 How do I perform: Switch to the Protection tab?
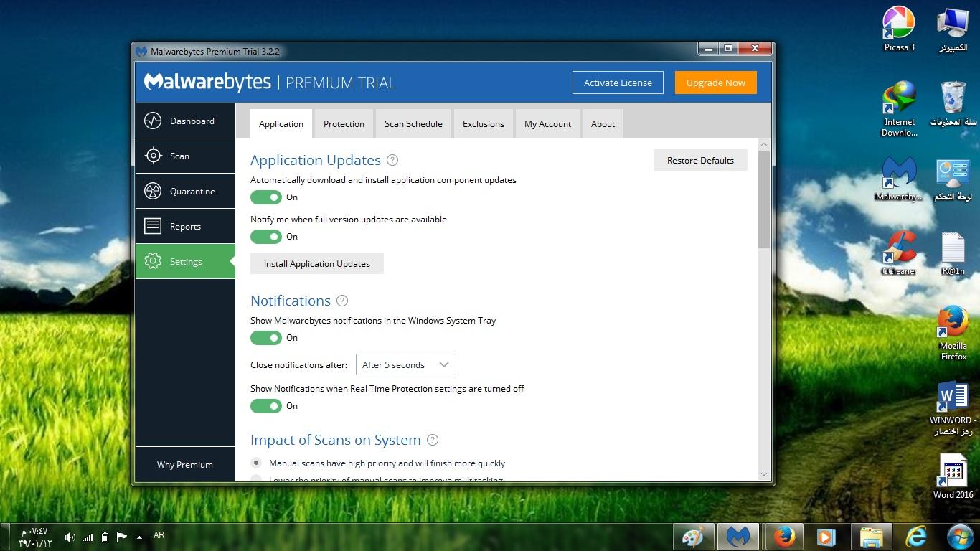tap(344, 123)
